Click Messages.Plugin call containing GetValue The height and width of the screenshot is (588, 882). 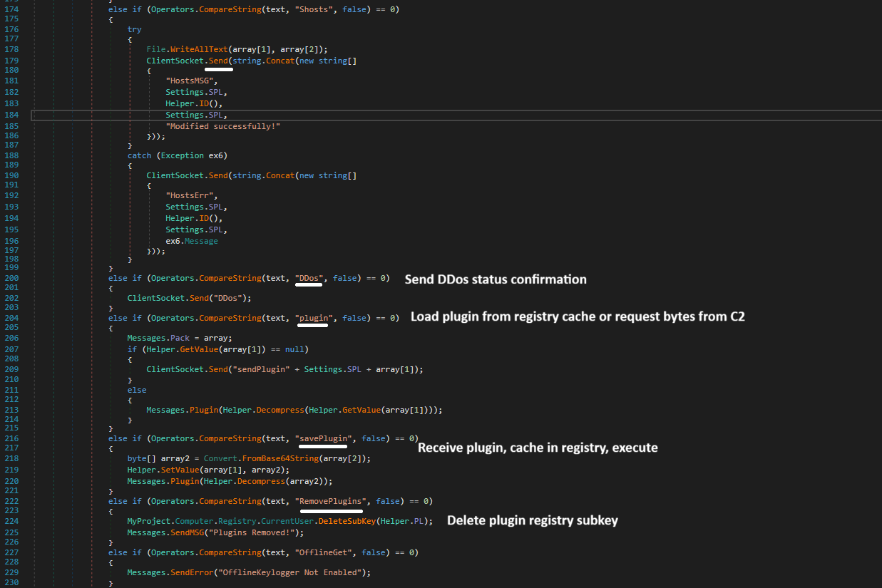294,410
